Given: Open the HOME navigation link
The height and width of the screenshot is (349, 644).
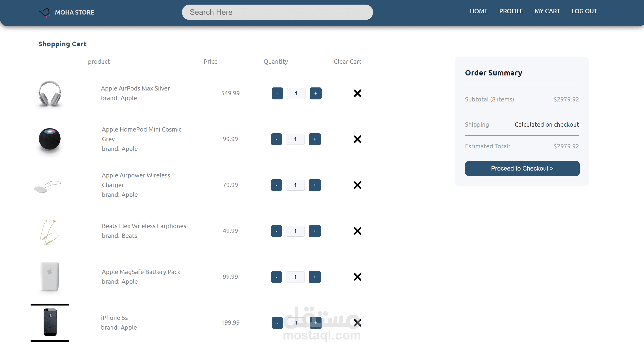Looking at the screenshot, I should (x=479, y=11).
